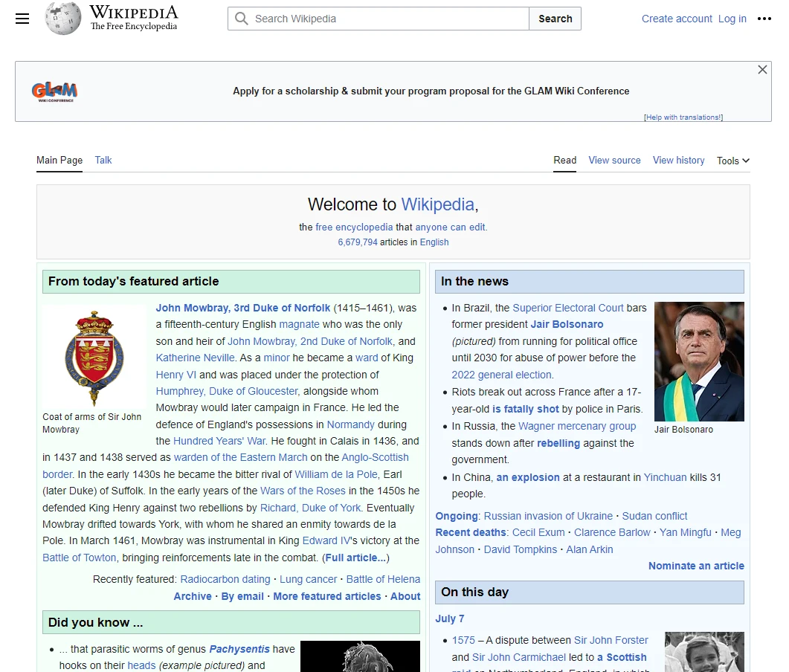
Task: Open Superior Electoral Court link
Action: [x=567, y=308]
